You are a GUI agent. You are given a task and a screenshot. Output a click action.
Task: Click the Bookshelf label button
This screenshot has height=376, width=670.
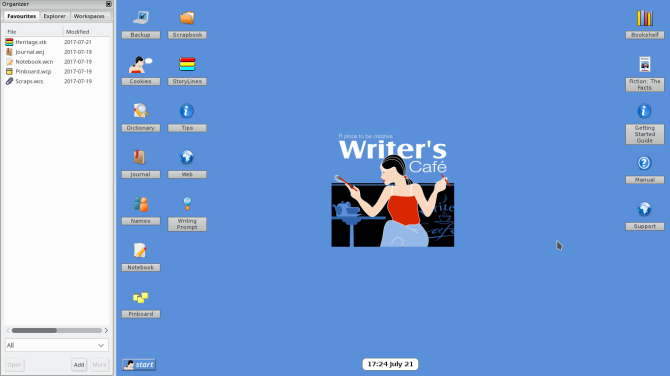(645, 35)
